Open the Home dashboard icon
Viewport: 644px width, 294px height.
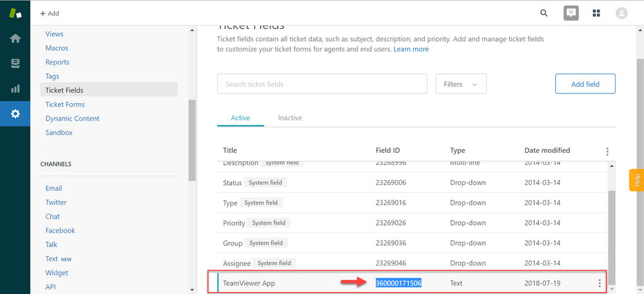15,39
